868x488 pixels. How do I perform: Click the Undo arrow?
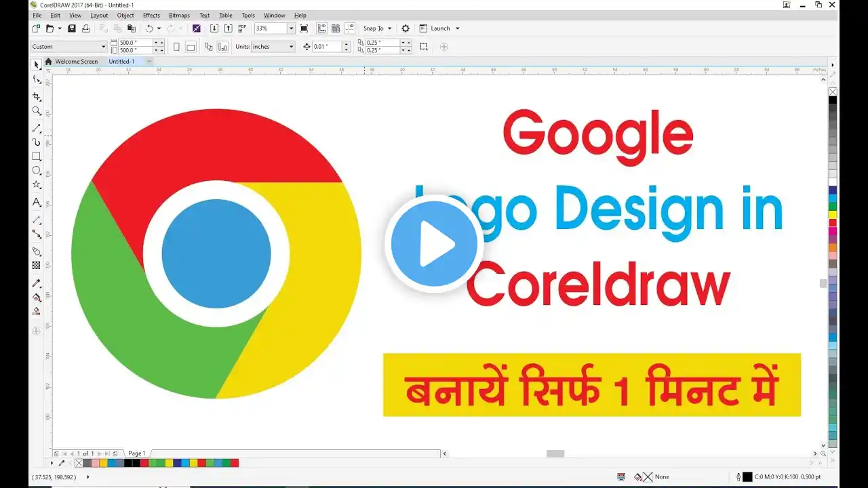149,28
